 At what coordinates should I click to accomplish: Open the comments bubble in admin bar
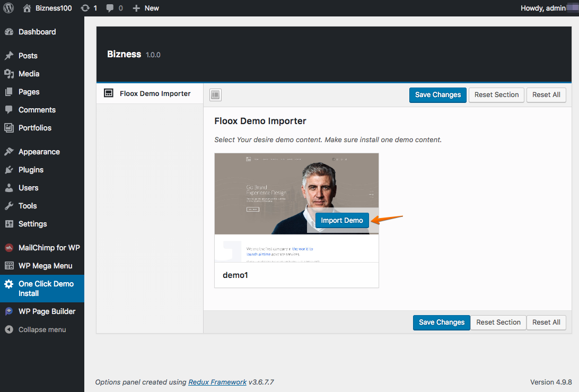coord(110,8)
